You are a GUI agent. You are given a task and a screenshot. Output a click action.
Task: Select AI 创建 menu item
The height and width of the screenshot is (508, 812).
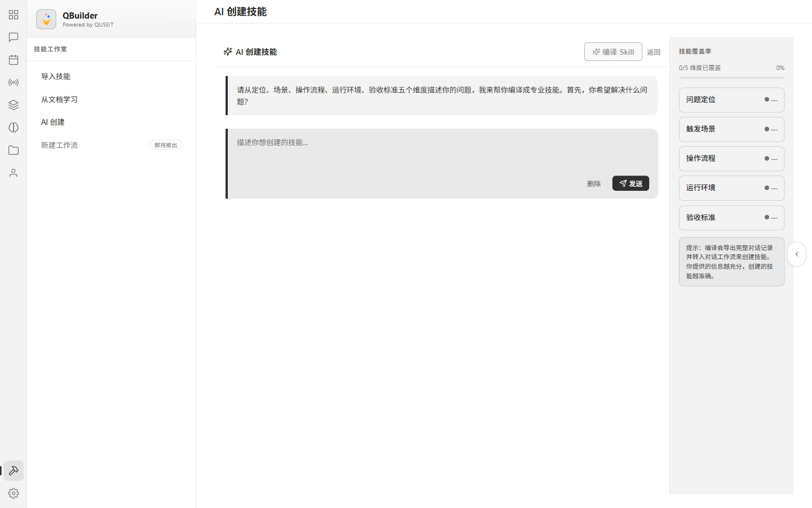111,122
